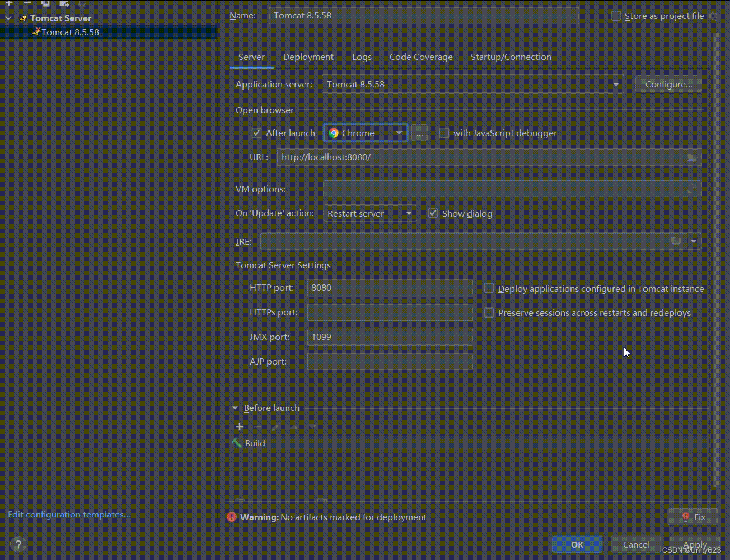Screen dimensions: 730x560
Task: Click the Tomcat Server group icon
Action: (x=23, y=18)
